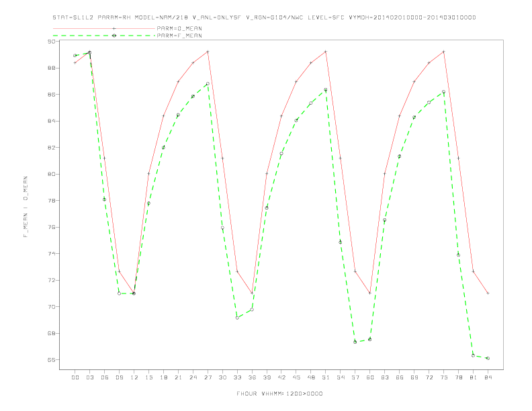
Task: Select the green dashed F_MEAN legend line sample
Action: point(104,36)
